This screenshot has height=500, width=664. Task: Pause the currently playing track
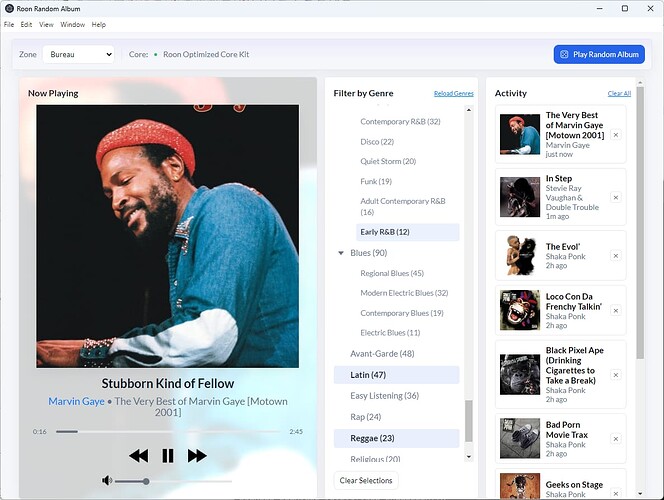tap(168, 456)
